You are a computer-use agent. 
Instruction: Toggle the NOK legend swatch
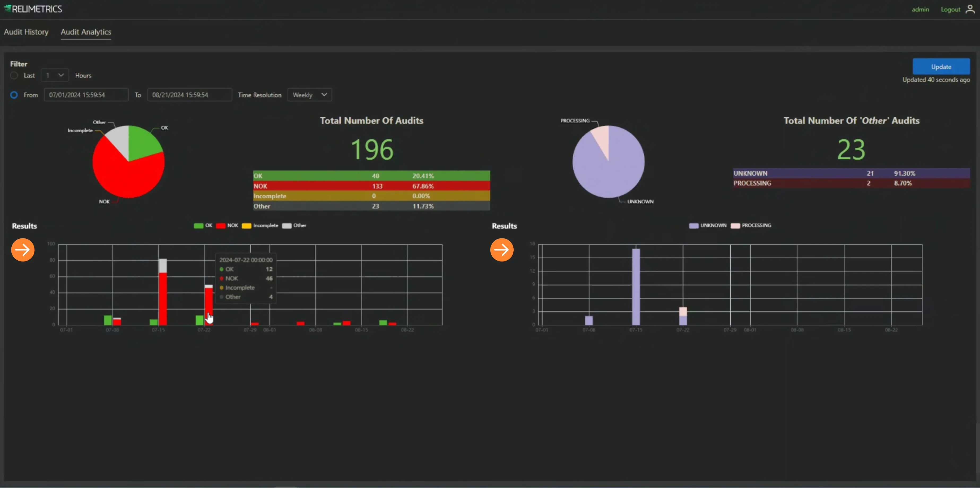221,225
